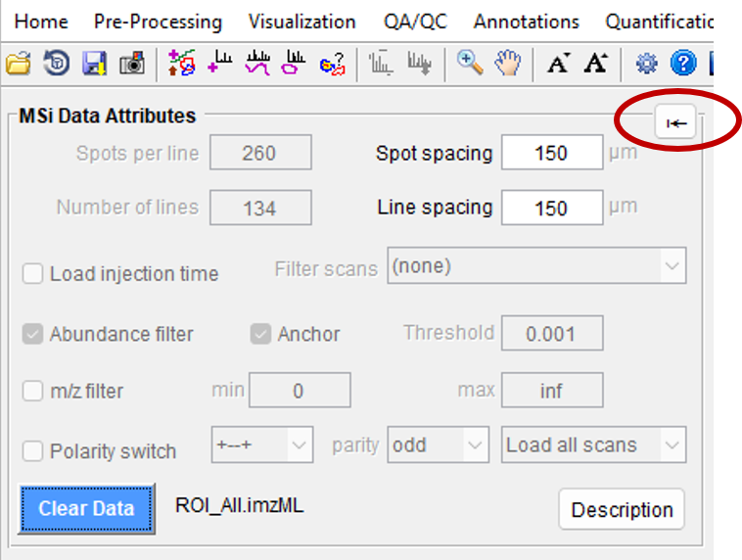
Task: Open the Load all scans dropdown
Action: coord(594,444)
